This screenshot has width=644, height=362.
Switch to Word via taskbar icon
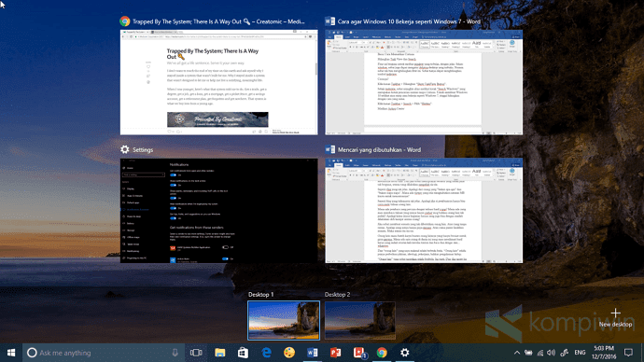[312, 353]
